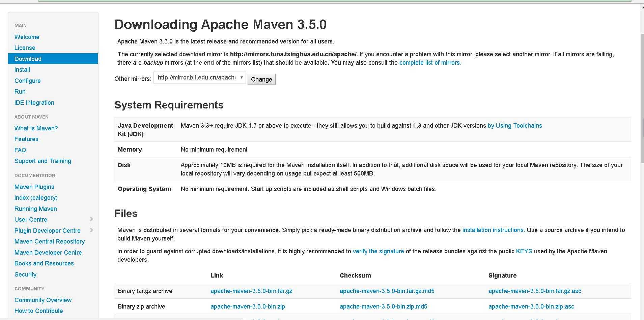Screen dimensions: 644x320
Task: Click the page vertical scrollbar thumb
Action: click(642, 98)
